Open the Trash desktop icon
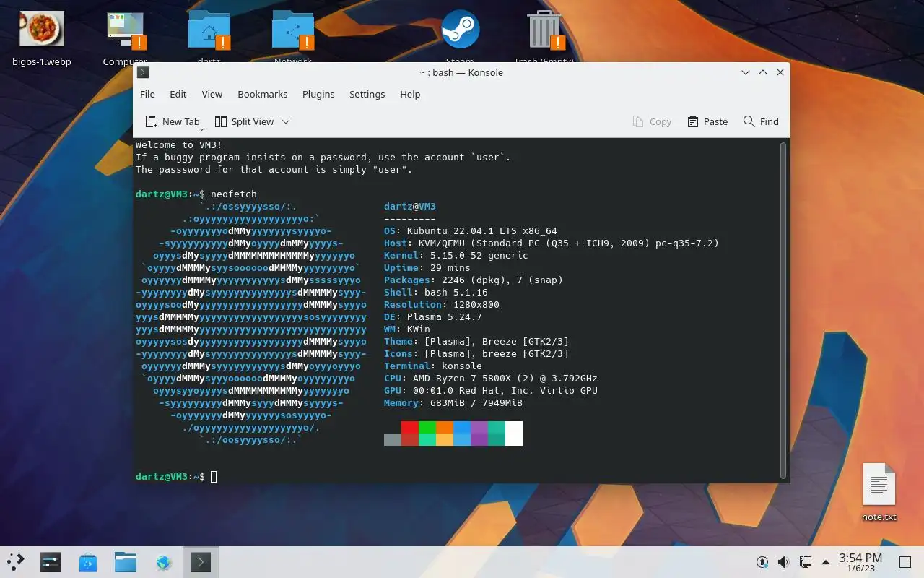The height and width of the screenshot is (578, 924). (x=544, y=29)
